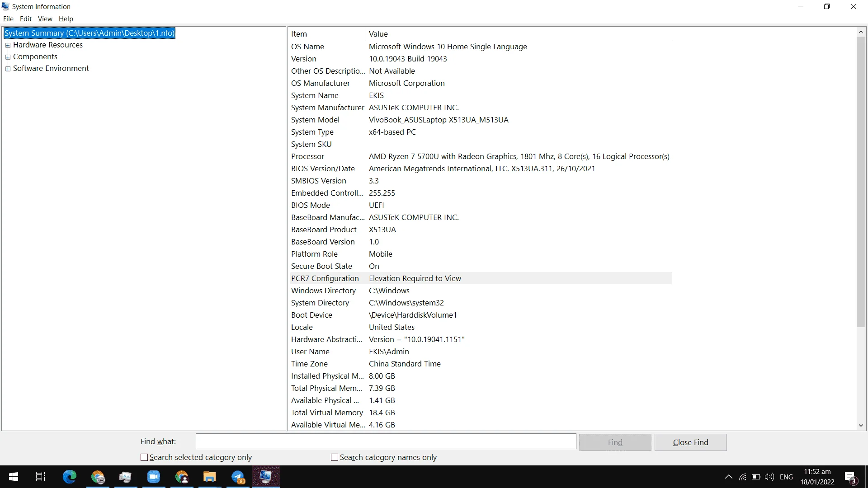Viewport: 868px width, 488px height.
Task: Select value 'Microsoft Windows 10 Home Single Language'
Action: (x=448, y=47)
